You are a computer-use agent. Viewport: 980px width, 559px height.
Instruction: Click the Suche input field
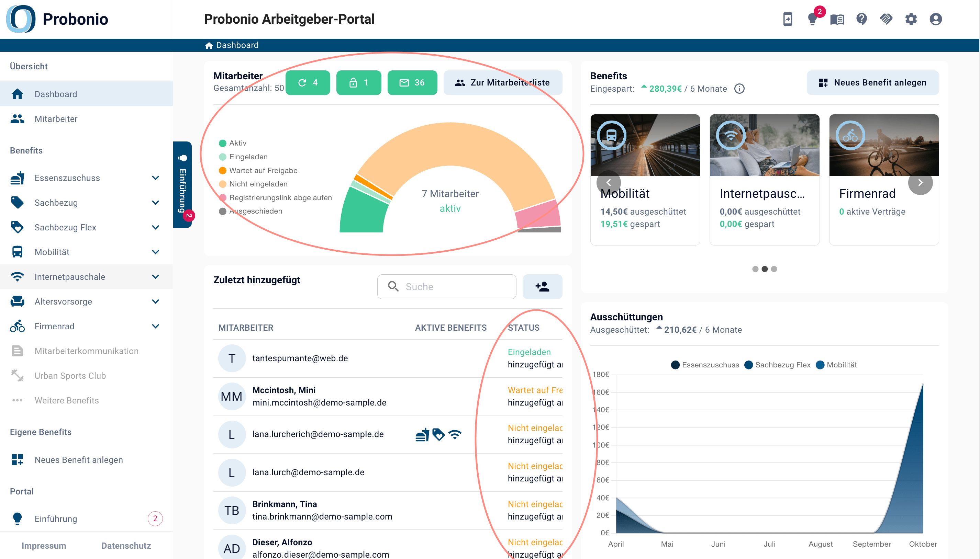point(447,286)
